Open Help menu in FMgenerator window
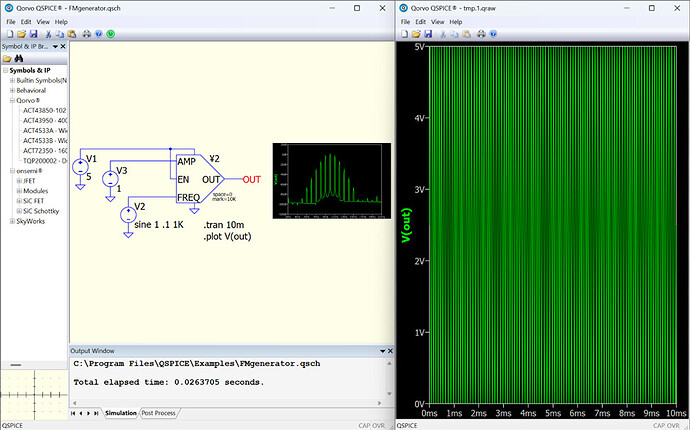690x430 pixels. pos(61,22)
